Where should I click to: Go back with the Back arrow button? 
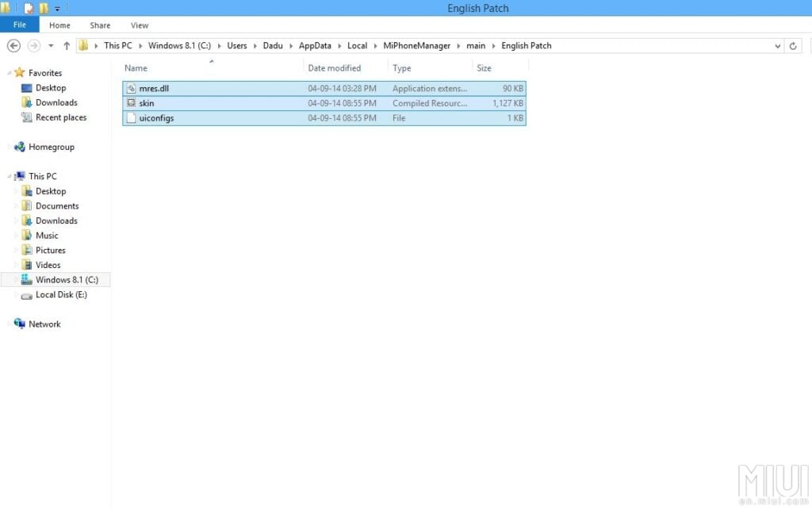click(14, 45)
